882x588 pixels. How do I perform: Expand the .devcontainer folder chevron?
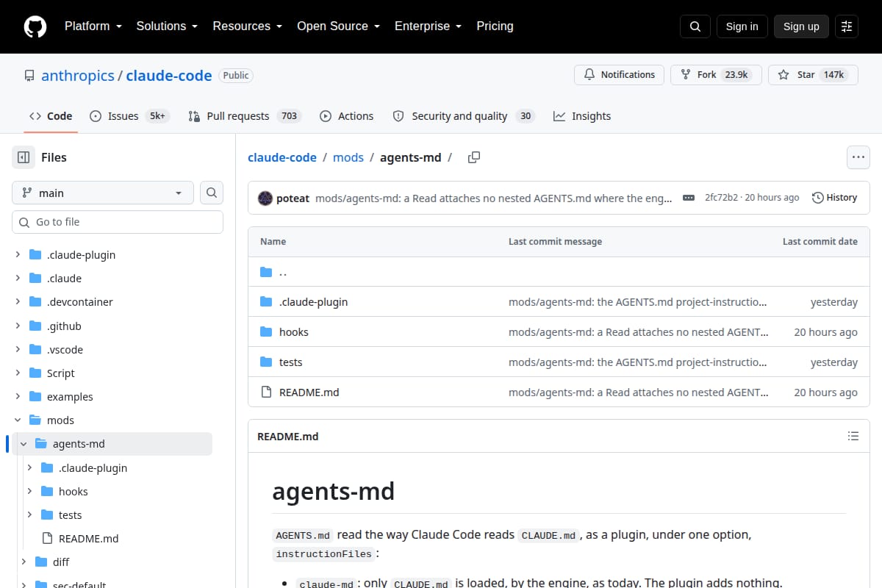pyautogui.click(x=18, y=302)
